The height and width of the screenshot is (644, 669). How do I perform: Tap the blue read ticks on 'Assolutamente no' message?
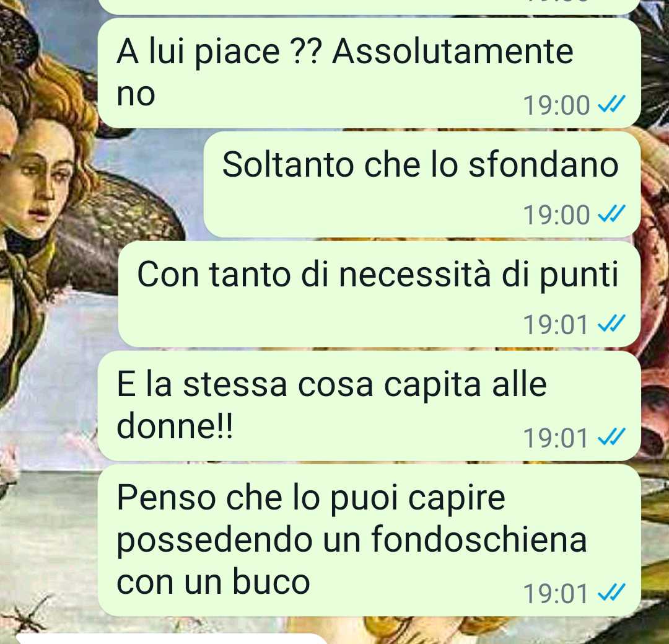611,104
